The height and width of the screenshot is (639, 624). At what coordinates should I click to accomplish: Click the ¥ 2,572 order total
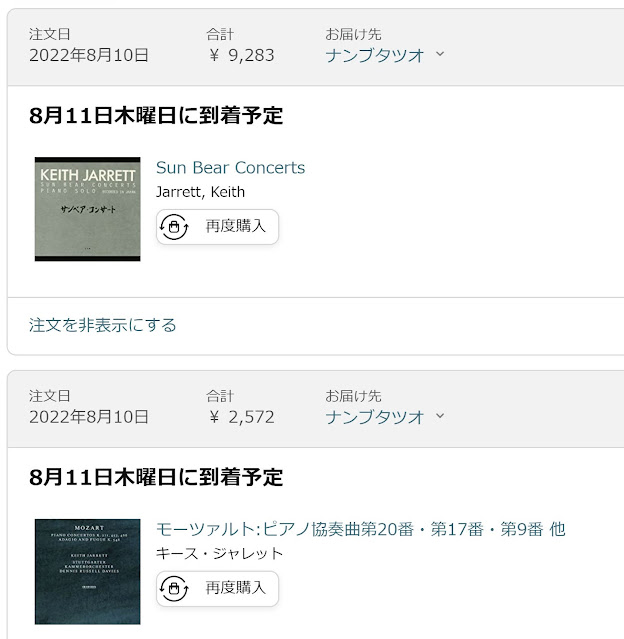click(x=241, y=417)
